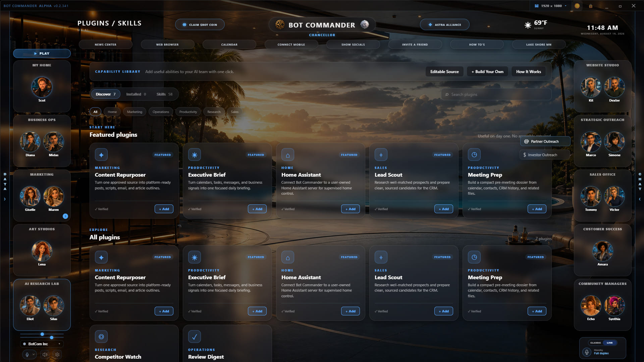Open Calendar from navigation
Viewport: 644px width, 362px height.
pos(229,45)
